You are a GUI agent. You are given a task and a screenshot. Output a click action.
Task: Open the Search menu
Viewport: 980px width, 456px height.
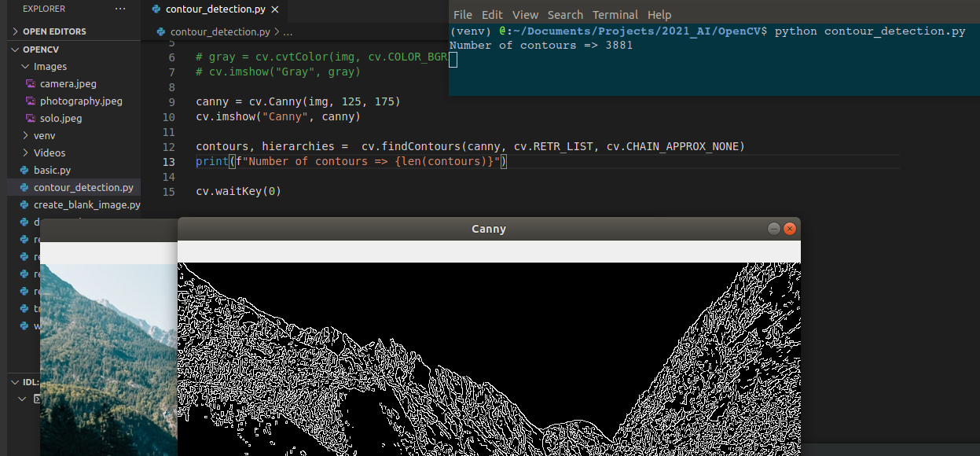tap(564, 14)
